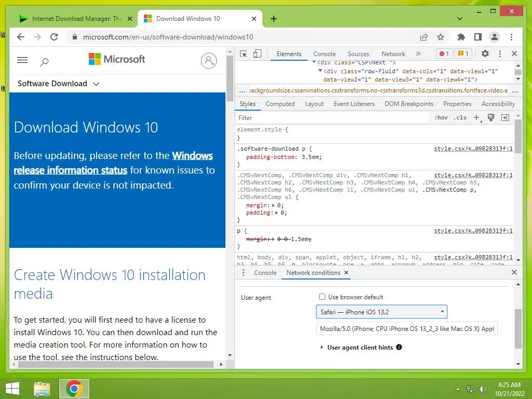Screen dimensions: 532x399
Task: Toggle the .cls classes button
Action: point(460,118)
